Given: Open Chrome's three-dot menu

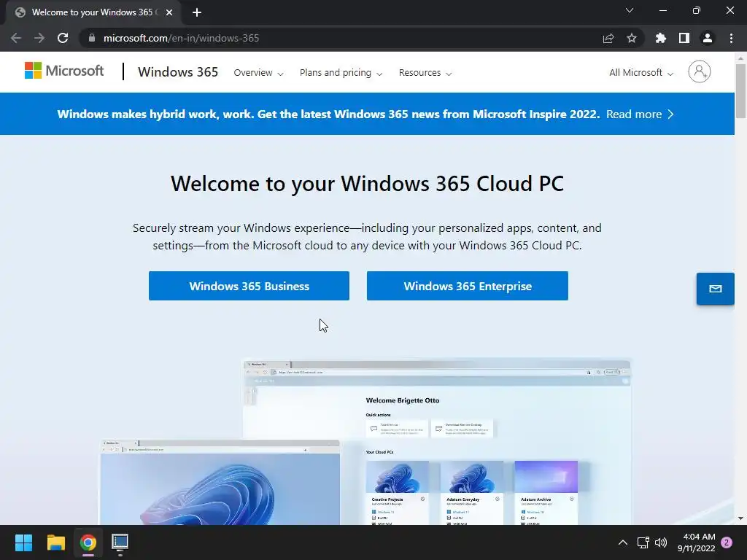Looking at the screenshot, I should 731,38.
